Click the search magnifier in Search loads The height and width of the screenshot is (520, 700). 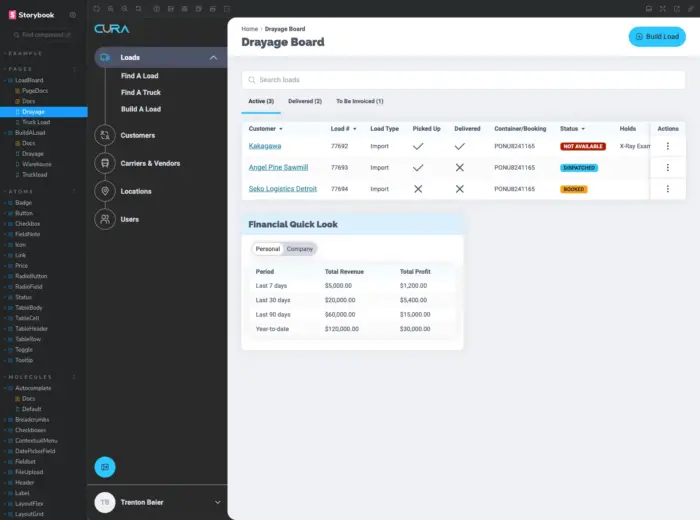pyautogui.click(x=252, y=80)
